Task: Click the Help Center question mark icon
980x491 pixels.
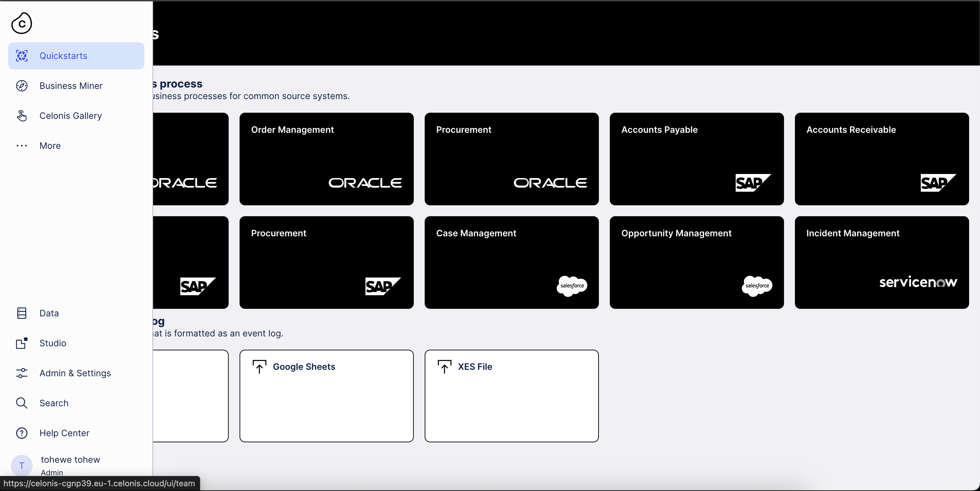Action: click(22, 433)
